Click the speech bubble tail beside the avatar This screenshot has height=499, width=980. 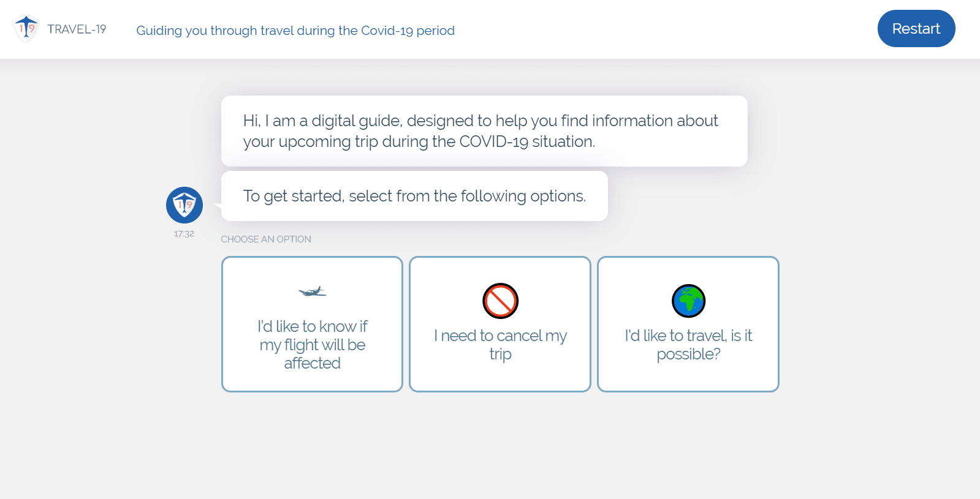[x=217, y=206]
